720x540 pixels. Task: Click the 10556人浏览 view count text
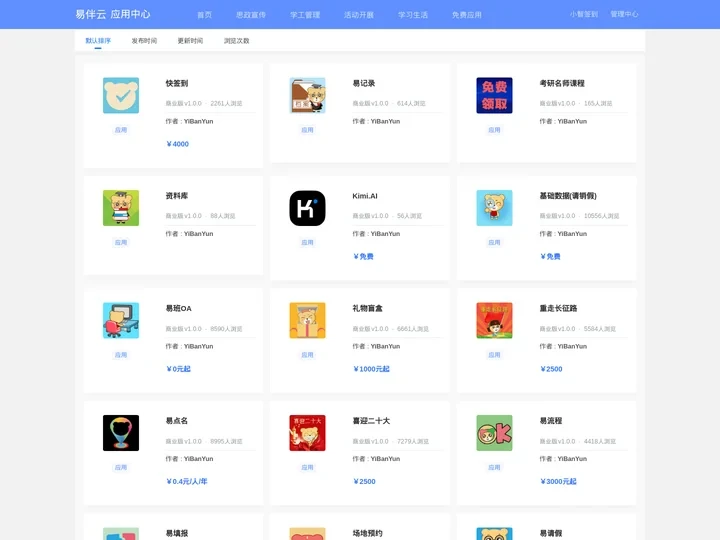pyautogui.click(x=602, y=216)
